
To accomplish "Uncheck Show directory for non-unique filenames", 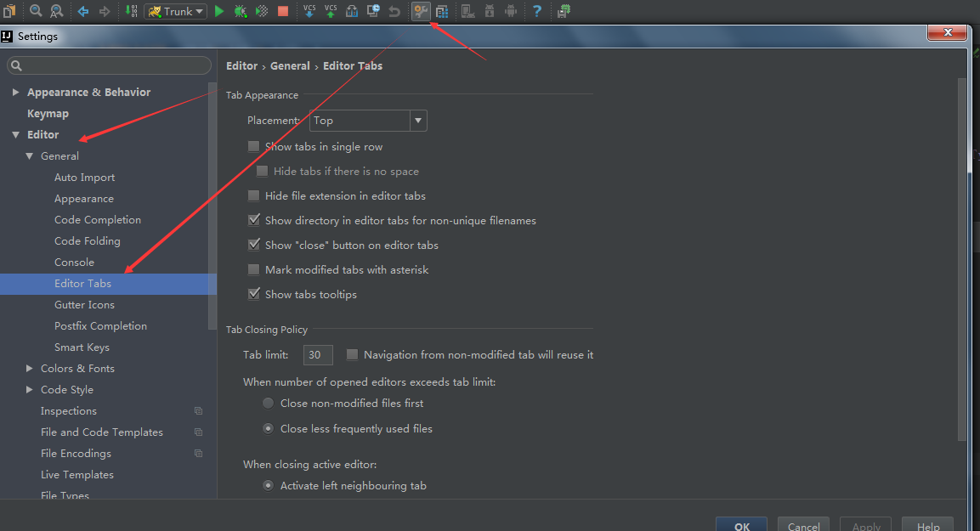I will [253, 220].
